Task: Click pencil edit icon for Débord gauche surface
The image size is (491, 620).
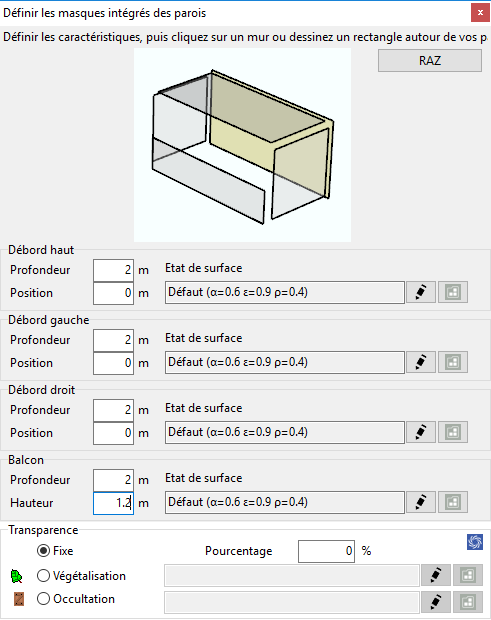Action: 421,362
